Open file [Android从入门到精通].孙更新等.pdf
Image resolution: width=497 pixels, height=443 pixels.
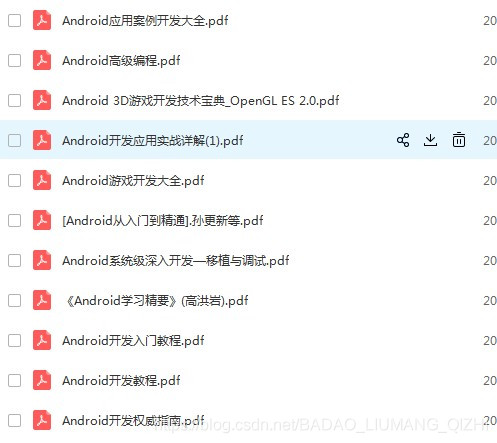pyautogui.click(x=163, y=221)
